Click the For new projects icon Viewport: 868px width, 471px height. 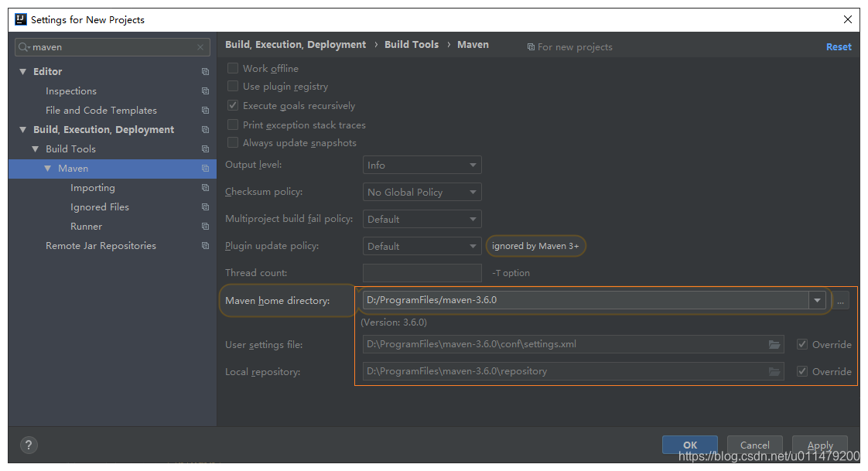(531, 47)
